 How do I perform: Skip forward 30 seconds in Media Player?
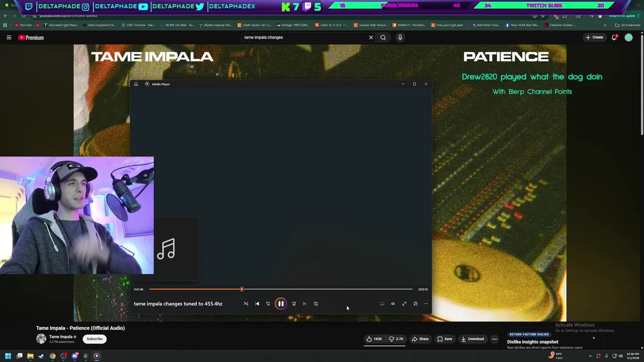(x=294, y=304)
